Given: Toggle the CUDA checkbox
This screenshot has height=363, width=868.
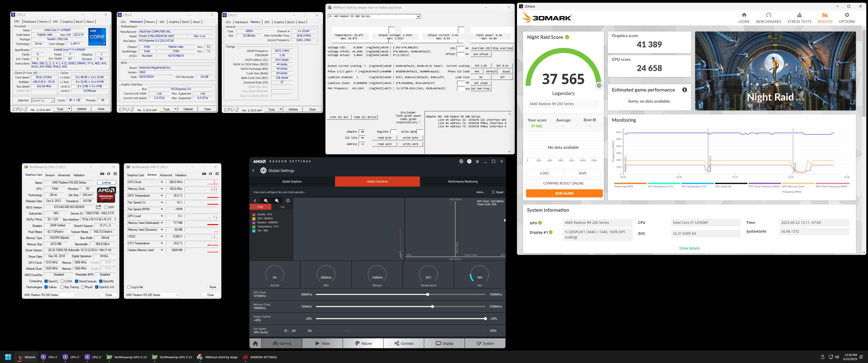Looking at the screenshot, I should pos(62,281).
